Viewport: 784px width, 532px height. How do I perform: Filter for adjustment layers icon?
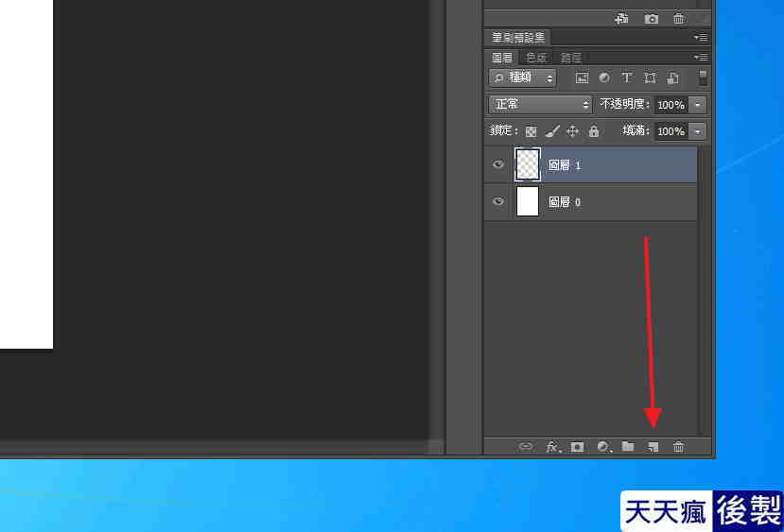[x=604, y=77]
